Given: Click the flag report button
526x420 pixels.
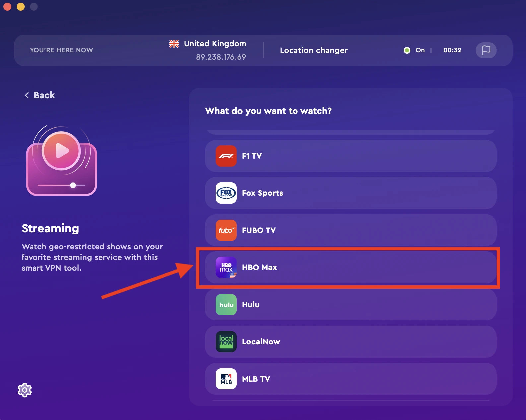Looking at the screenshot, I should (486, 50).
